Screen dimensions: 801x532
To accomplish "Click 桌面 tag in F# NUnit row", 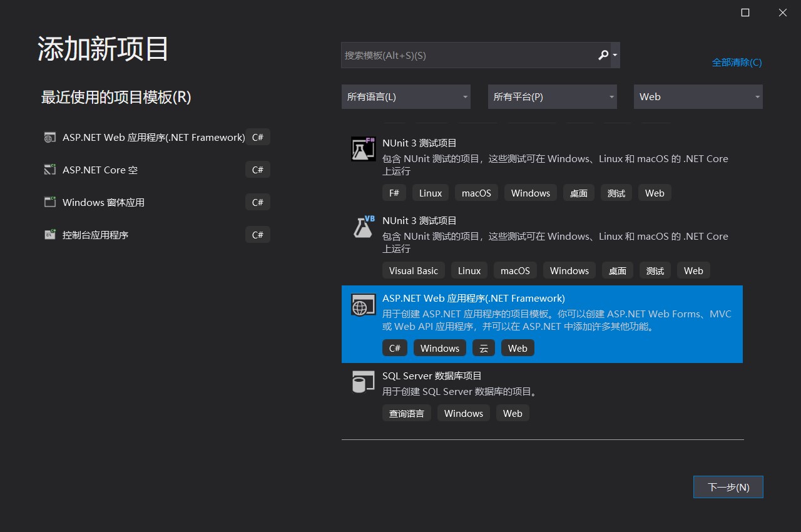I will pos(579,193).
